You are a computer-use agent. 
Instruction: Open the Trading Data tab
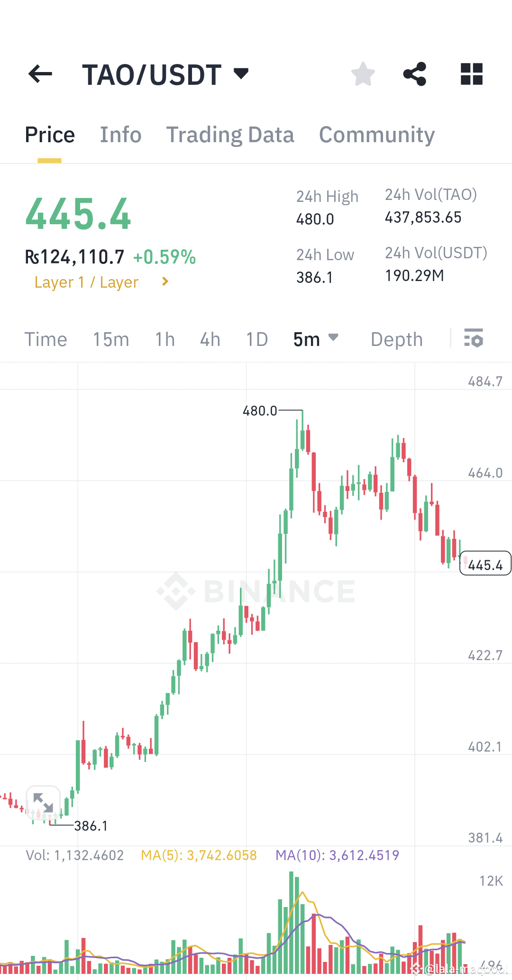point(230,135)
